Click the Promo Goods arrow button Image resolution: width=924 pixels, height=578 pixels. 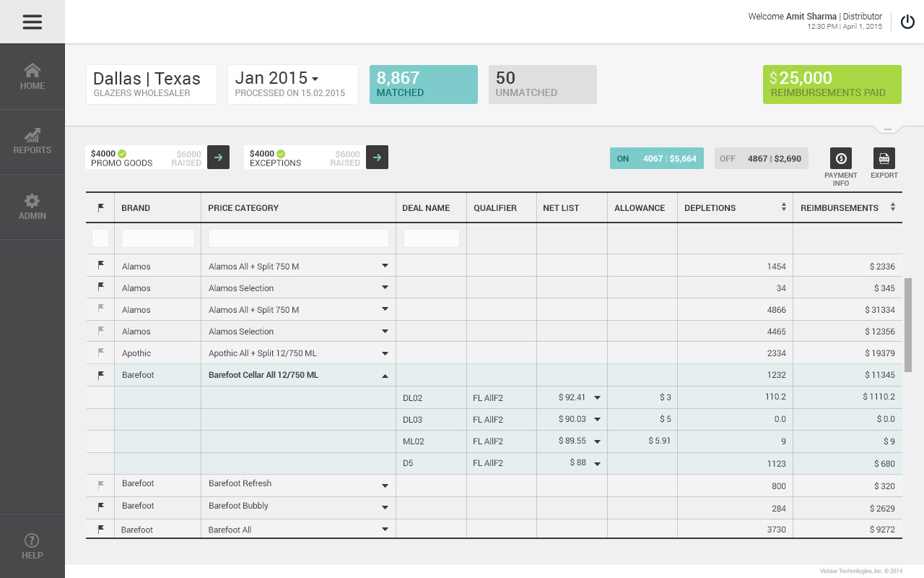pyautogui.click(x=218, y=158)
